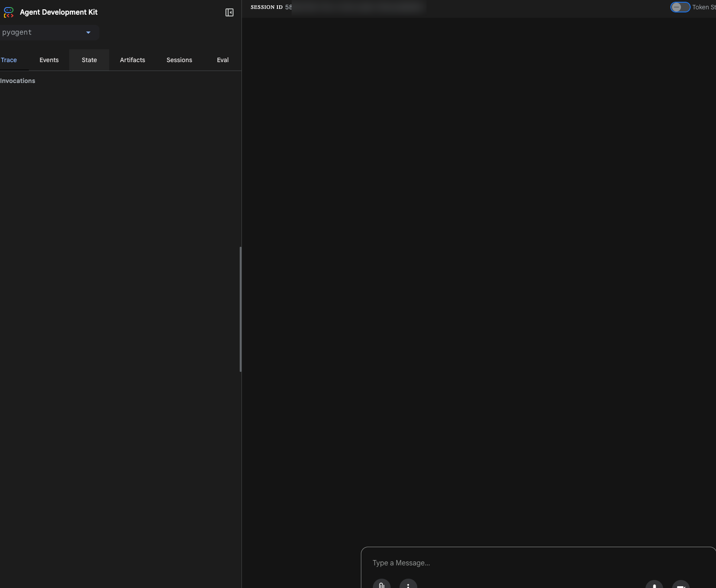
Task: Open the pyagent agent selector dropdown
Action: point(49,32)
